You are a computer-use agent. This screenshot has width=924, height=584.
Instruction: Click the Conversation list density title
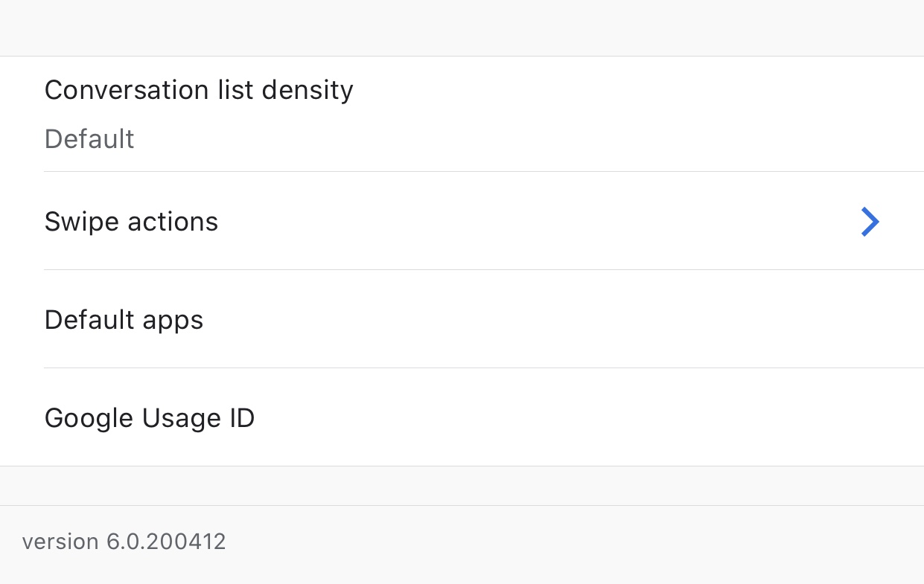click(x=199, y=90)
